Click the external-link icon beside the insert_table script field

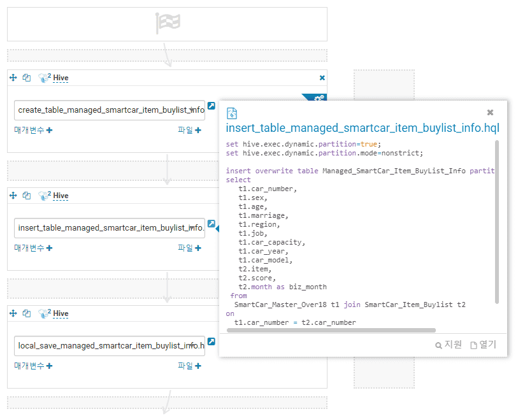pyautogui.click(x=212, y=224)
